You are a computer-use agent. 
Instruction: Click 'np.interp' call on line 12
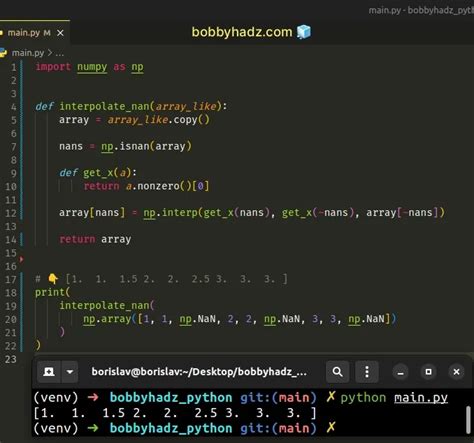click(170, 213)
